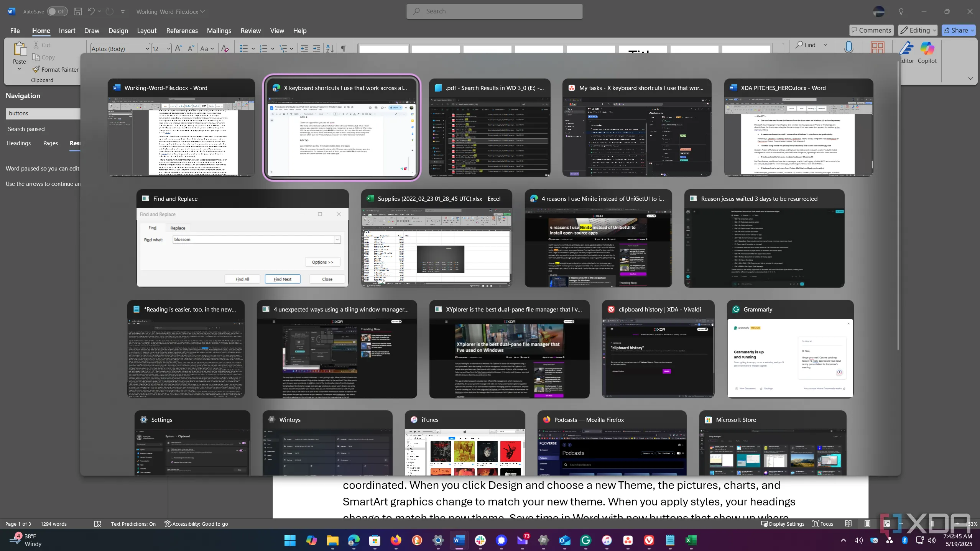Click the Focus mode icon in status bar
980x551 pixels.
tap(823, 524)
